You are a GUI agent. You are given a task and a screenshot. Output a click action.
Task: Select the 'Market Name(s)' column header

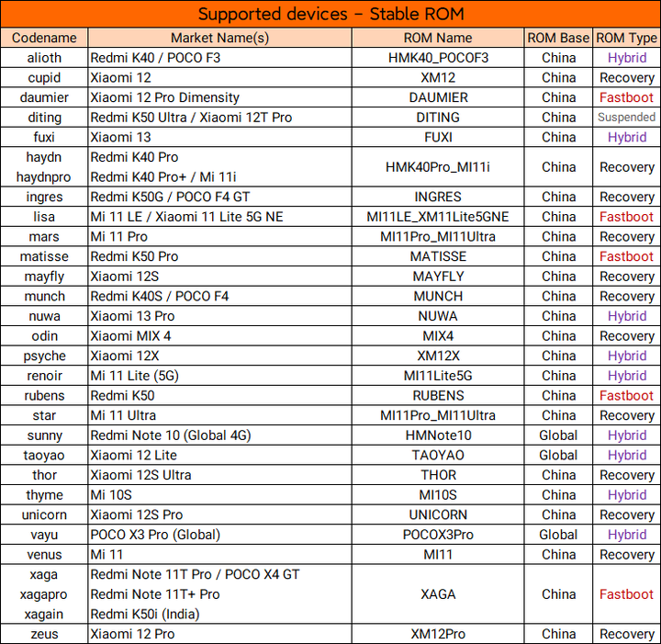click(x=219, y=38)
